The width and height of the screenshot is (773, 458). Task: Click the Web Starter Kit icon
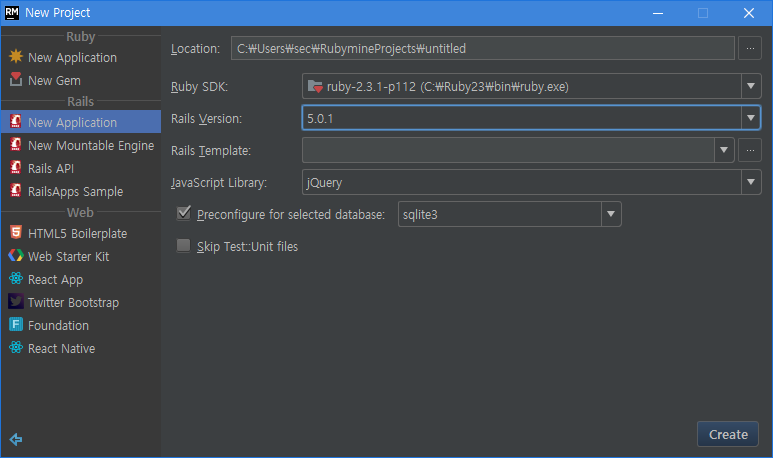coord(16,255)
